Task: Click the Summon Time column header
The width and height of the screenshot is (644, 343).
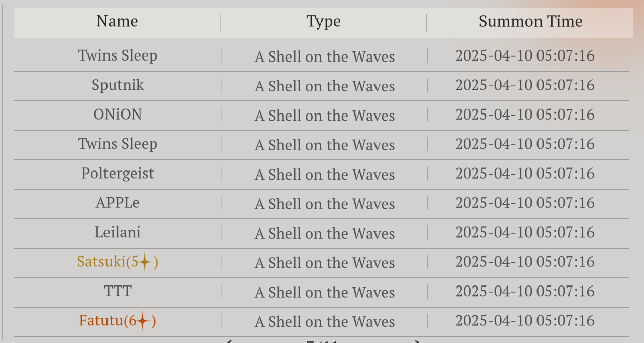Action: (530, 21)
